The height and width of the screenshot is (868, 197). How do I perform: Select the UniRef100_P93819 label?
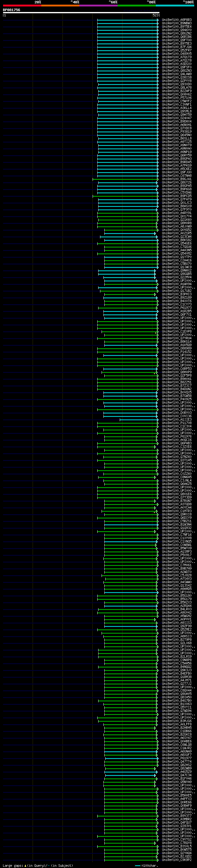click(177, 131)
